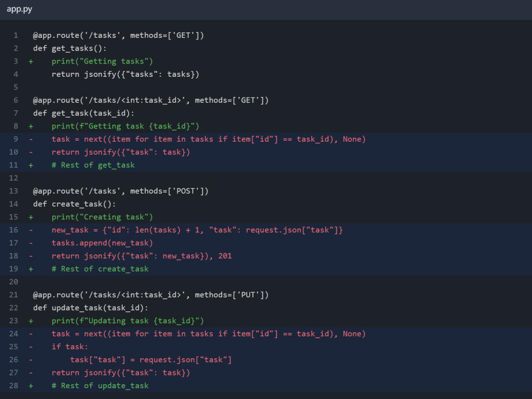Click the removed tasks.append(new_task) line

[102, 243]
